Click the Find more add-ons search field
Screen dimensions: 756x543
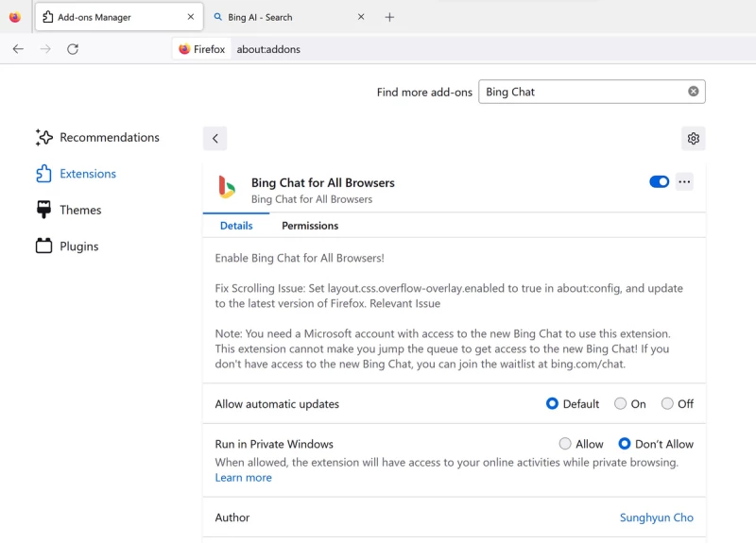[581, 92]
